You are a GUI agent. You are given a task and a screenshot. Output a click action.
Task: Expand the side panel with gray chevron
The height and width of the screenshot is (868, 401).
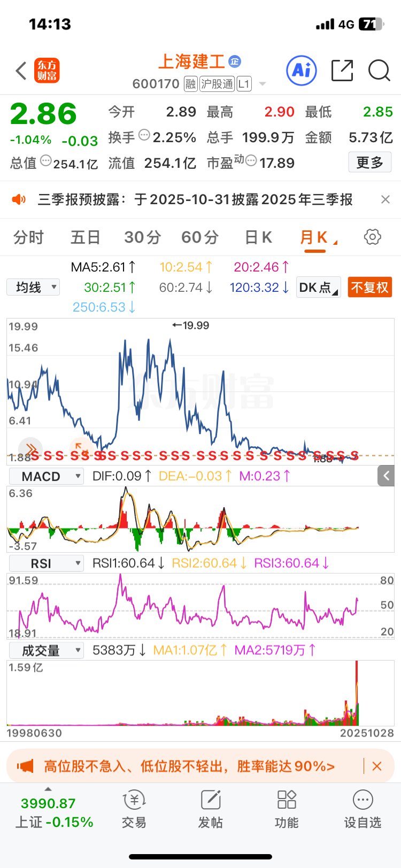coord(386,475)
